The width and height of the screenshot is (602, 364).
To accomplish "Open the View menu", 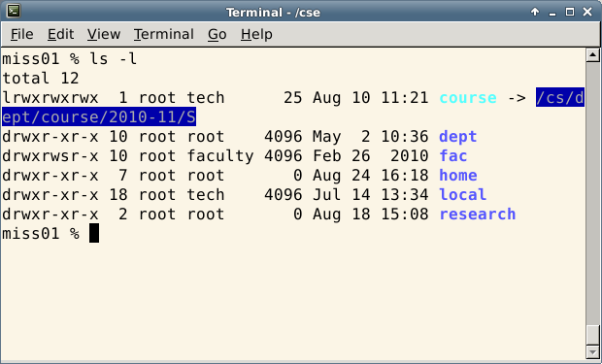I will 104,34.
